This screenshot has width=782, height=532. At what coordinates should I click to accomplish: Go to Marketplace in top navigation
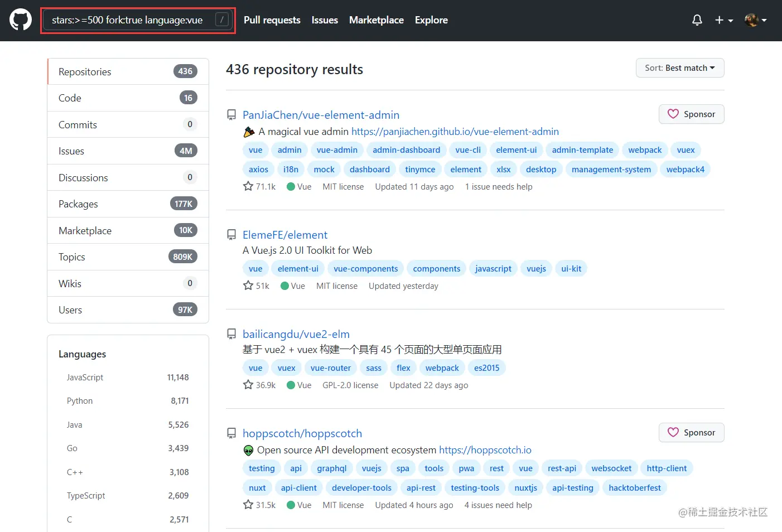click(x=376, y=20)
